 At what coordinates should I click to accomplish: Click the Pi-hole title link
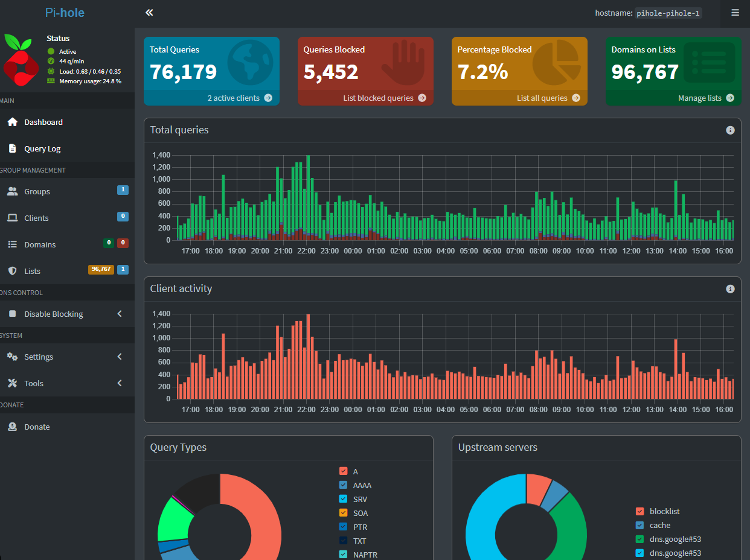(65, 13)
